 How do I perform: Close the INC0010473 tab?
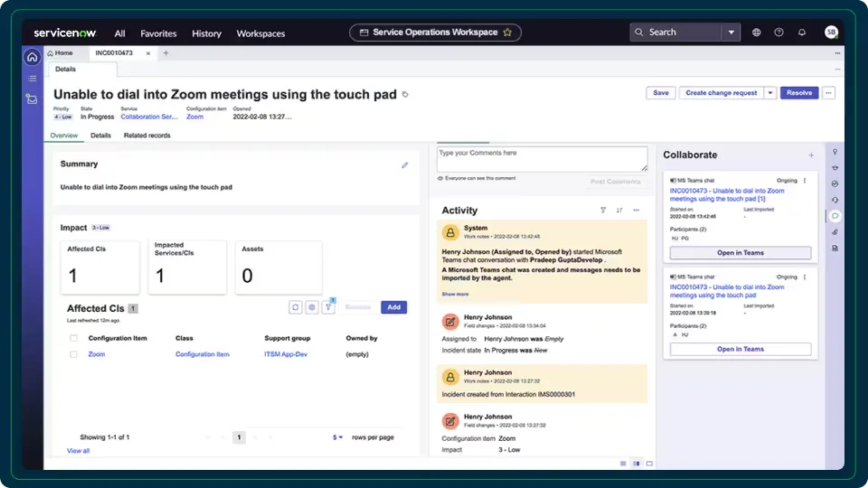point(148,53)
